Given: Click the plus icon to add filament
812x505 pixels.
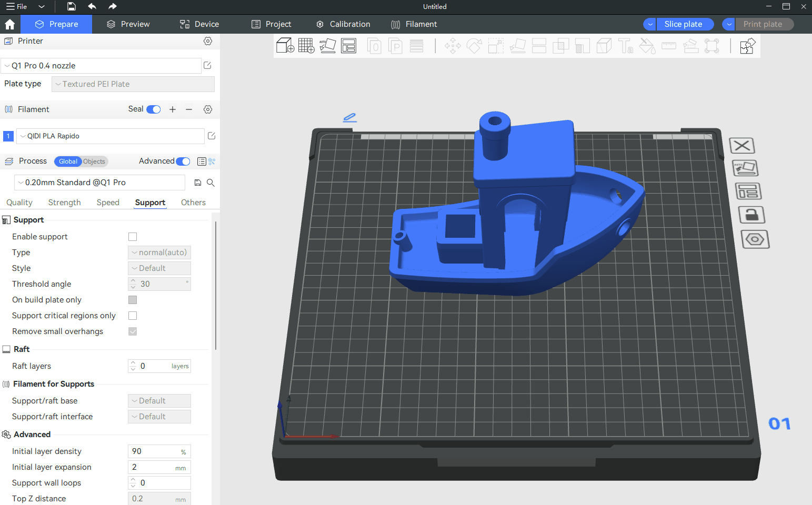Looking at the screenshot, I should pos(173,109).
